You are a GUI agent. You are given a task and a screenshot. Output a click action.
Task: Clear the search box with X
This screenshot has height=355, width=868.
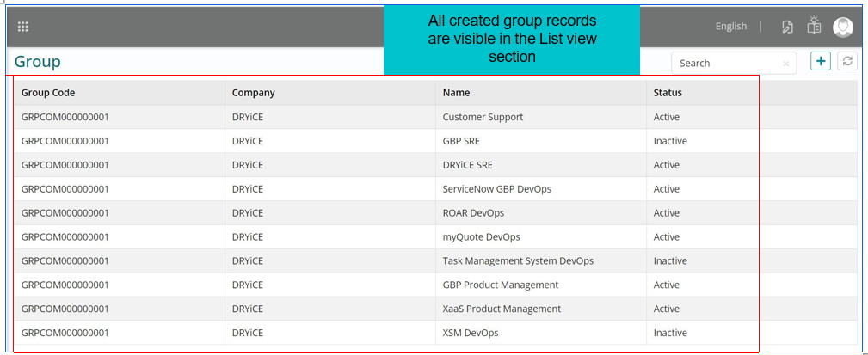[786, 63]
